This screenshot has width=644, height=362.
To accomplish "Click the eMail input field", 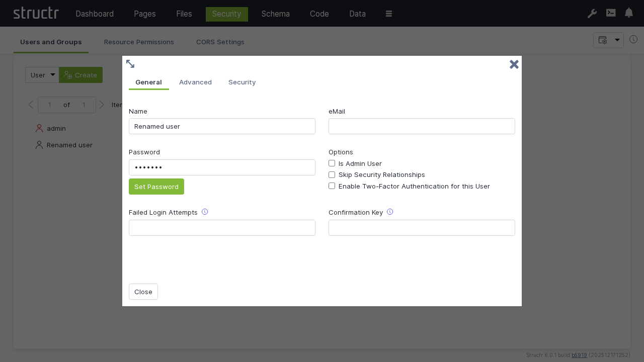I will [422, 126].
